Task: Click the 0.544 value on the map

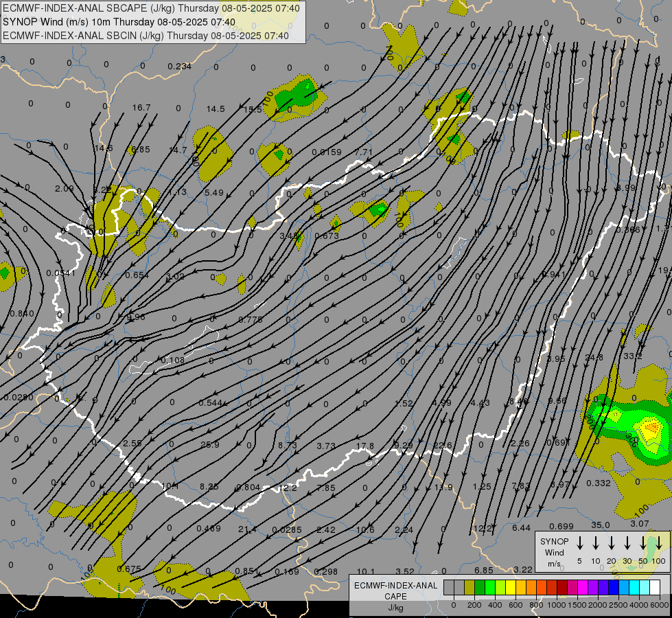Action: pyautogui.click(x=211, y=402)
